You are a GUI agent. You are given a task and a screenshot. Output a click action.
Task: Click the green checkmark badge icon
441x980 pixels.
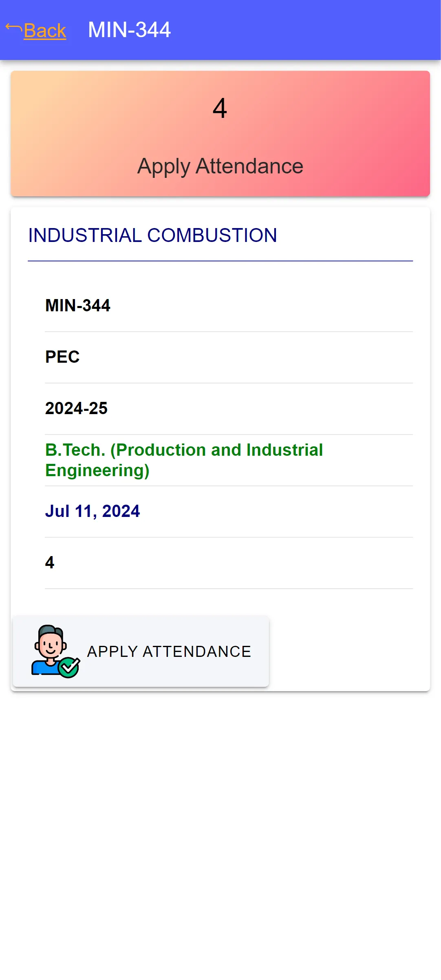pos(69,667)
